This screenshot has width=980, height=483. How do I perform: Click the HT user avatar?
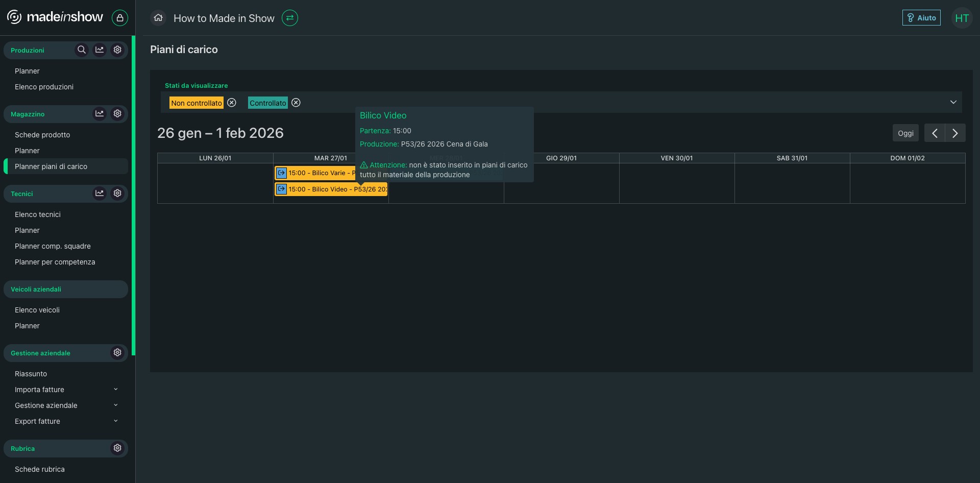pos(962,18)
